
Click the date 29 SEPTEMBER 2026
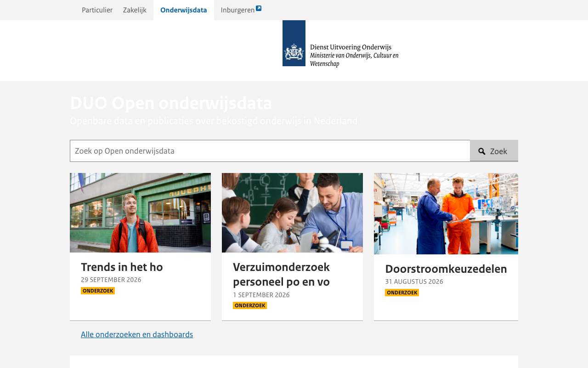point(111,280)
